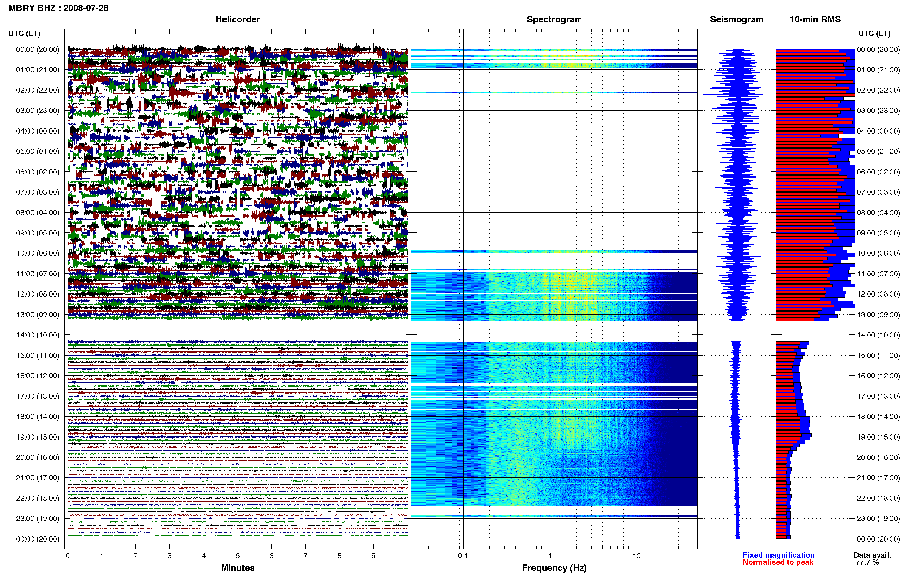This screenshot has height=578, width=924.
Task: Click tick label '1' on the Frequency axis
Action: tap(550, 556)
